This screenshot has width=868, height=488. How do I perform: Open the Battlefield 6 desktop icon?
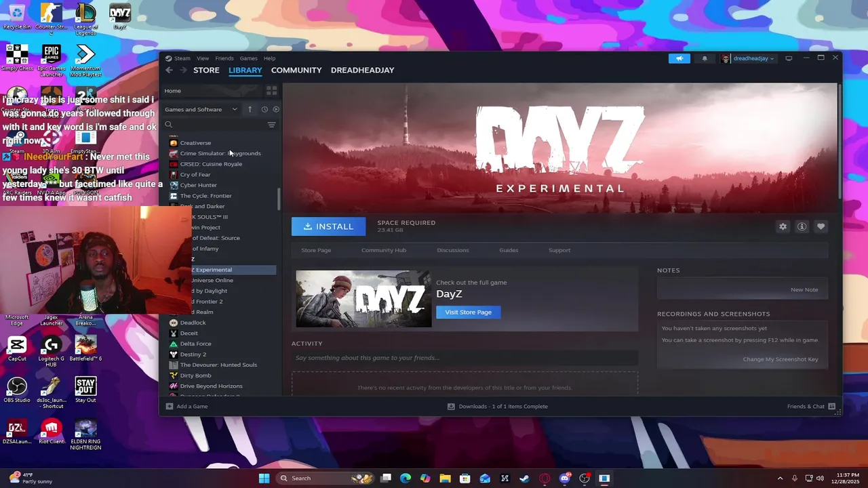tap(85, 348)
